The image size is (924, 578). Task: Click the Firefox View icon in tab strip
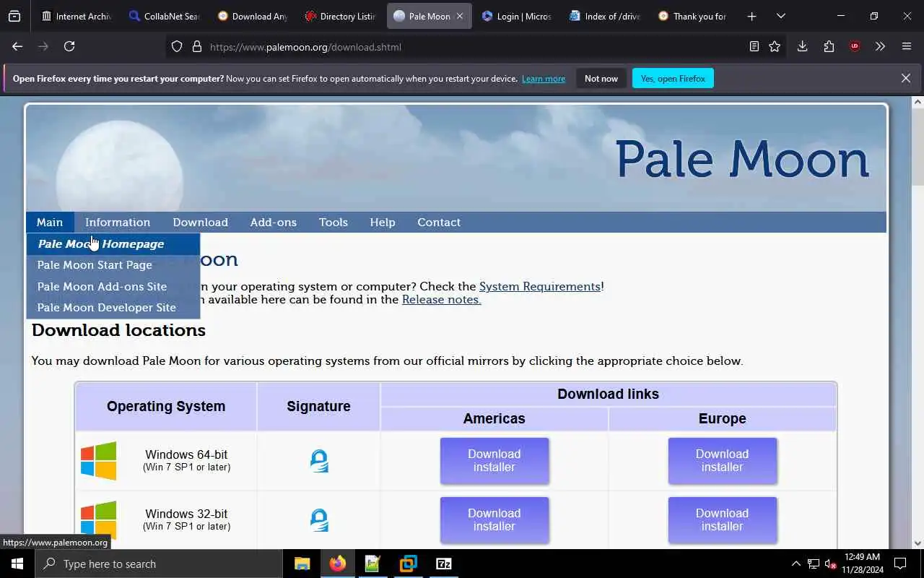coord(14,16)
